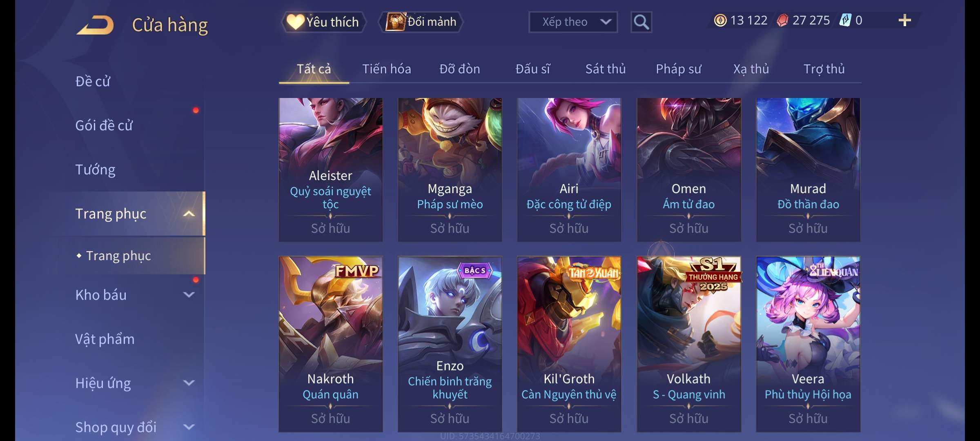Tap the plus icon to add currency
The height and width of the screenshot is (441, 980).
pos(905,20)
